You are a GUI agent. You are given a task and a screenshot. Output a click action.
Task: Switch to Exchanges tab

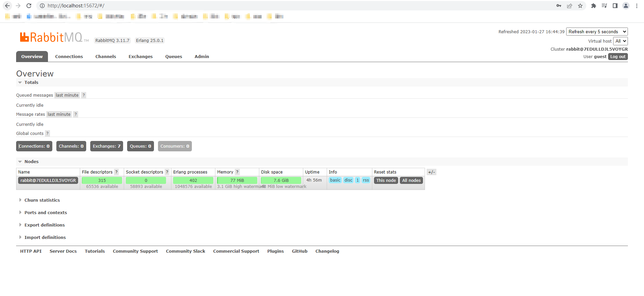pos(141,56)
